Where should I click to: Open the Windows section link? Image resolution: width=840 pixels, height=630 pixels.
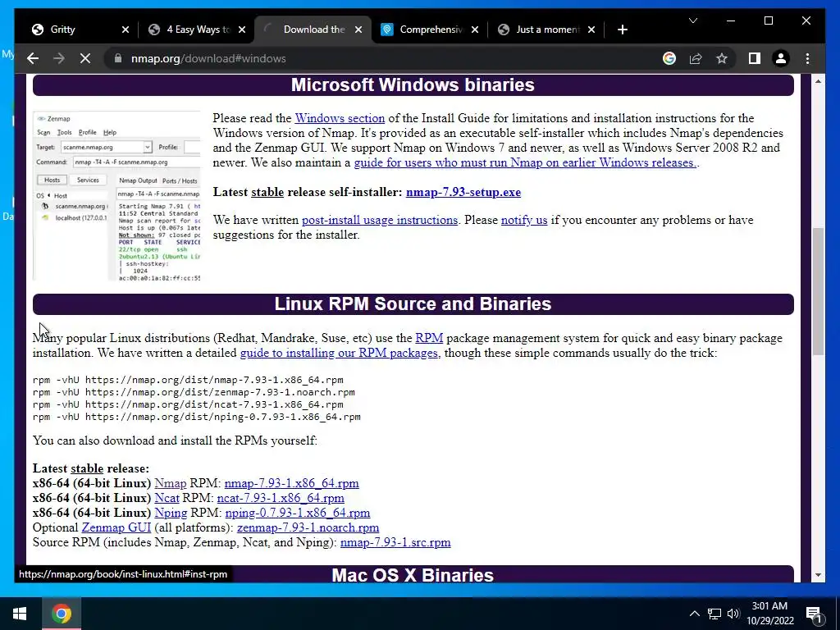tap(340, 118)
